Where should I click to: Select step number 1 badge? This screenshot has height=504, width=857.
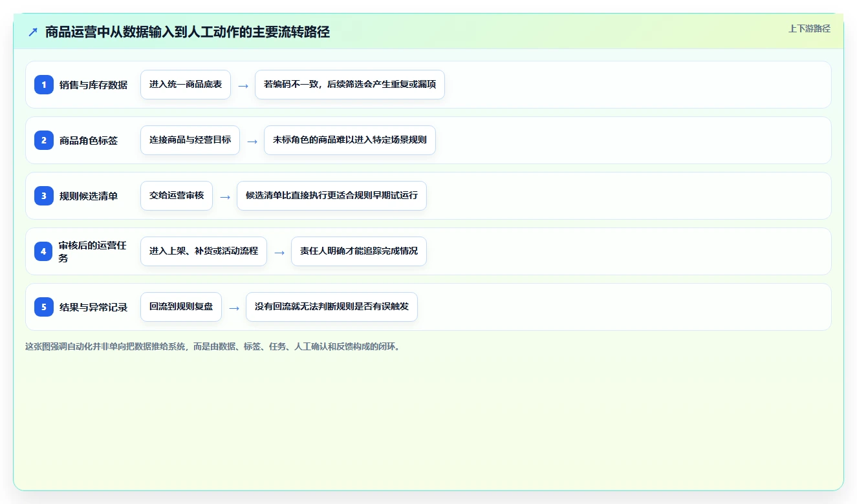tap(44, 84)
